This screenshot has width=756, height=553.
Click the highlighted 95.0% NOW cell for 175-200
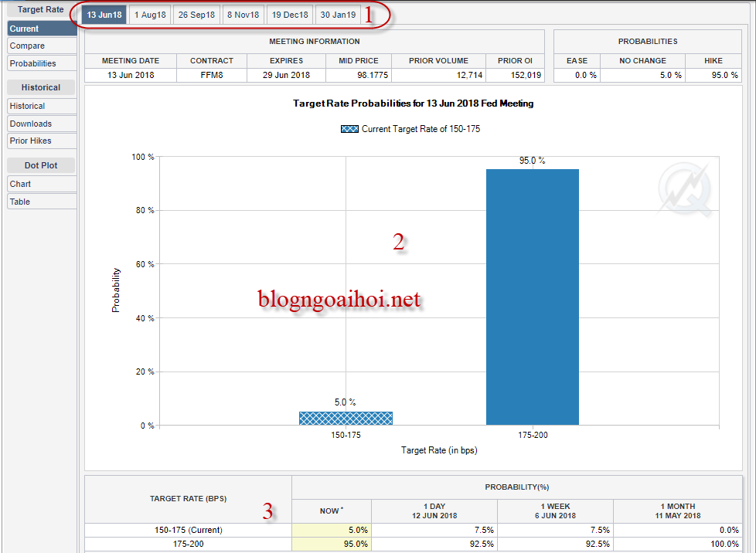(x=332, y=544)
